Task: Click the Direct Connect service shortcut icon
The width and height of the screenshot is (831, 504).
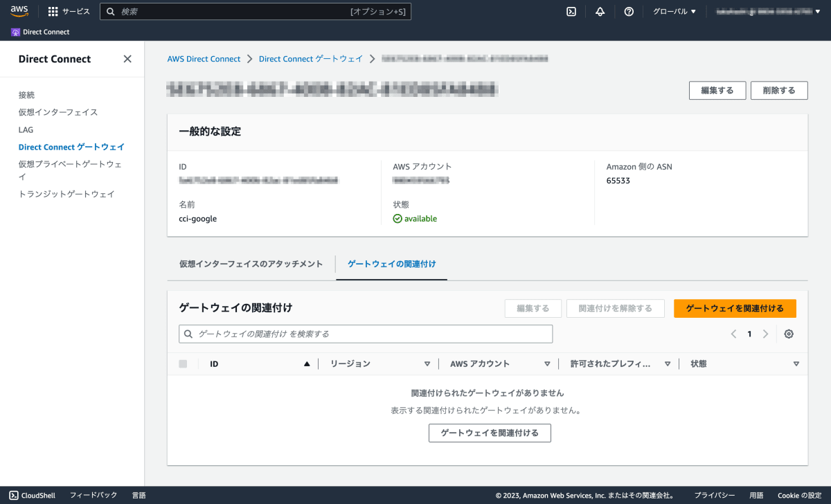Action: (16, 32)
